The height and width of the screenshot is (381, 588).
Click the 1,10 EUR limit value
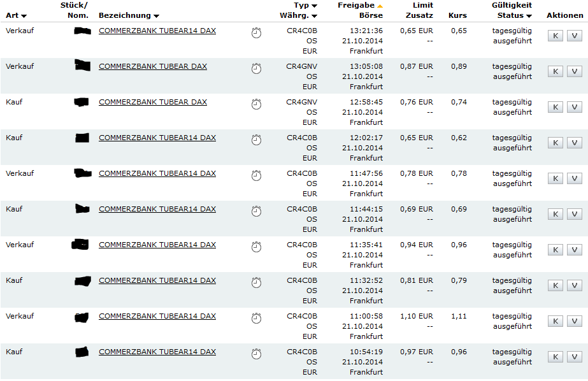416,316
